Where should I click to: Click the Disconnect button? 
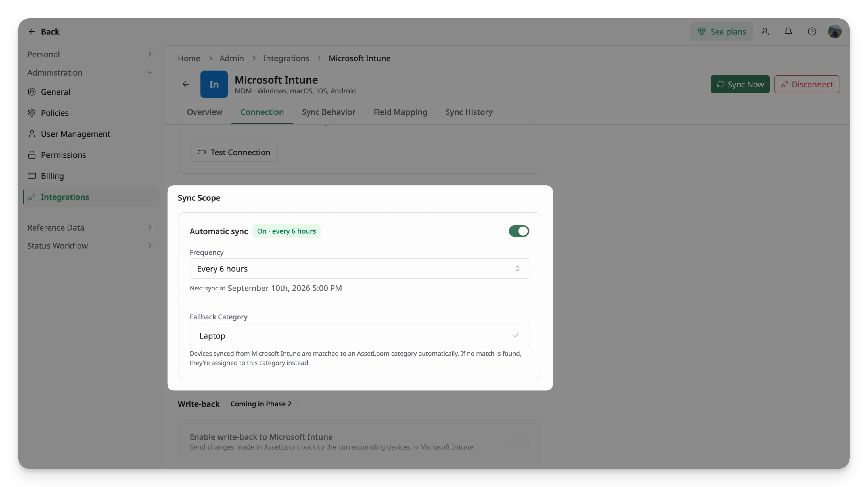point(806,84)
